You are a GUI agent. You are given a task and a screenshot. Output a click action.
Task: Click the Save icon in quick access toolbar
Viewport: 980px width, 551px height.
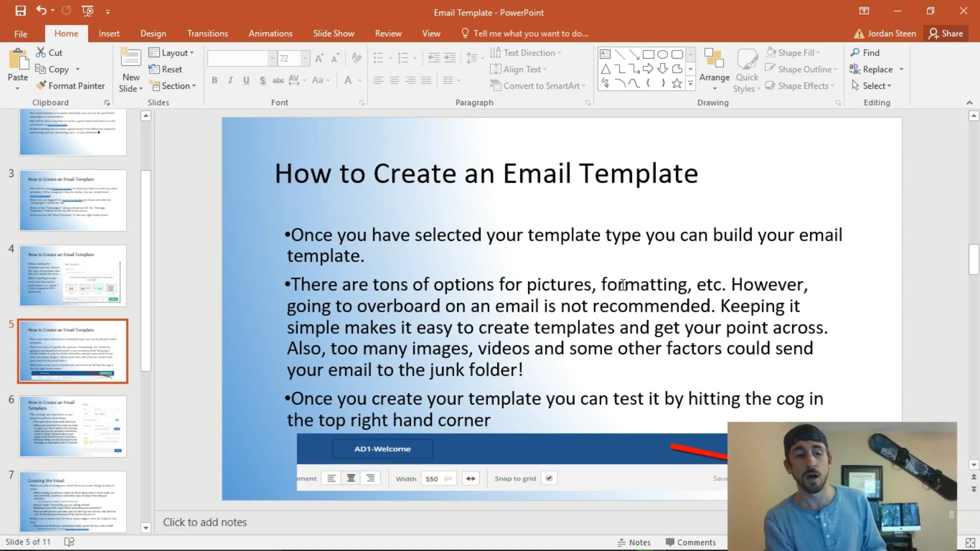(20, 11)
